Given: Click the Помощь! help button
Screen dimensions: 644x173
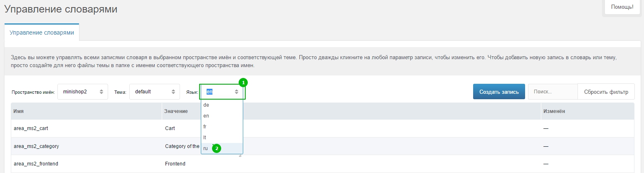Looking at the screenshot, I should 622,7.
